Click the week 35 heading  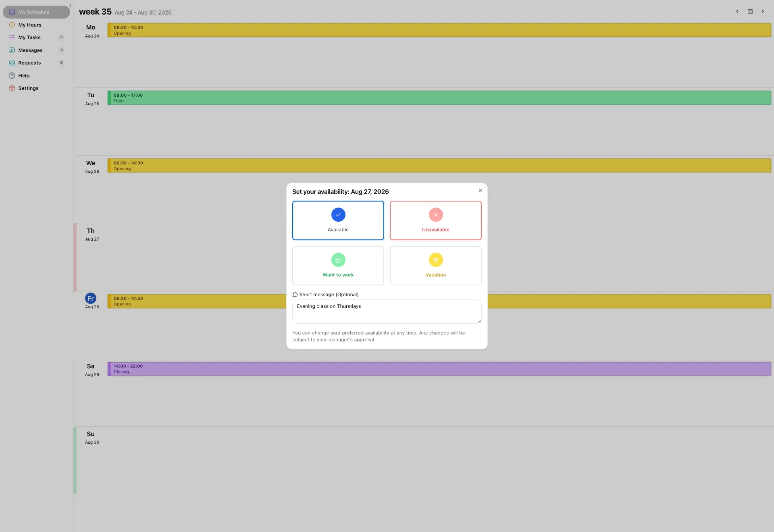pyautogui.click(x=95, y=12)
